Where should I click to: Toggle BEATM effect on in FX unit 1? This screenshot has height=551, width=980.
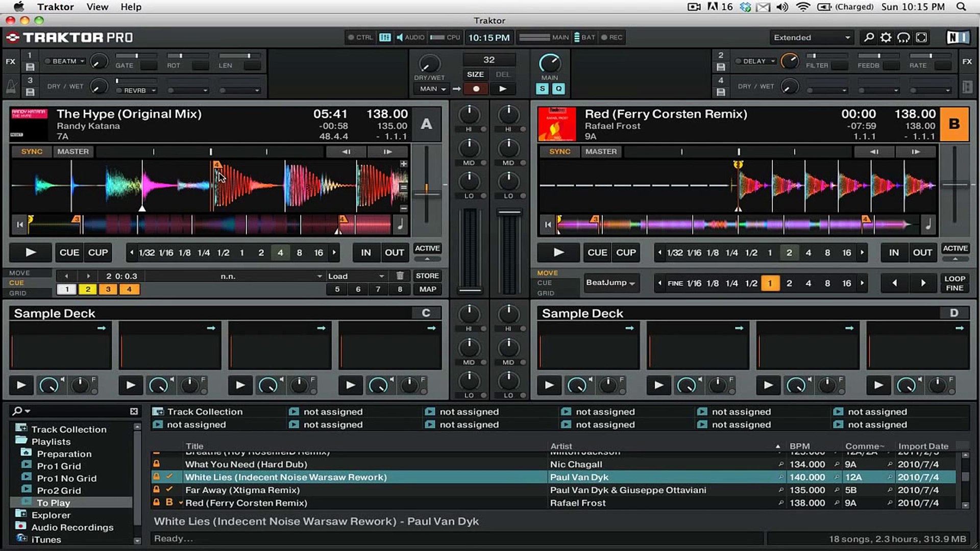pyautogui.click(x=48, y=61)
